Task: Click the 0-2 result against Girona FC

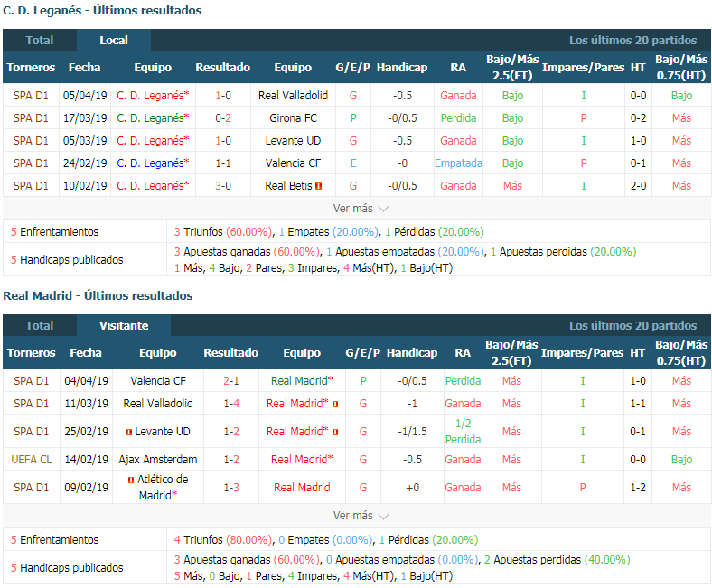Action: point(223,118)
